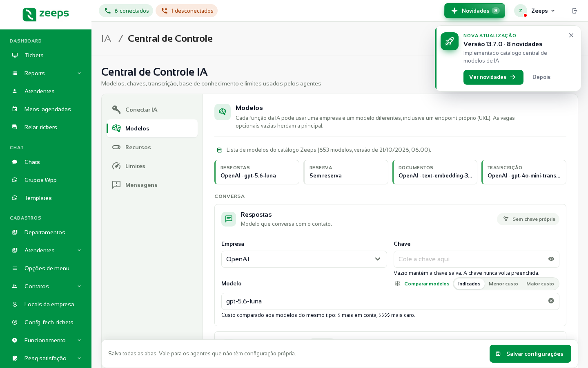Screen dimensions: 588x368
Task: Expand the Funcionamento submenu
Action: pos(79,340)
